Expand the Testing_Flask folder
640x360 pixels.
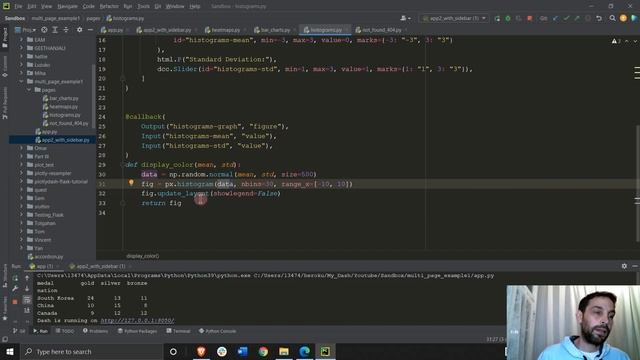pos(21,215)
